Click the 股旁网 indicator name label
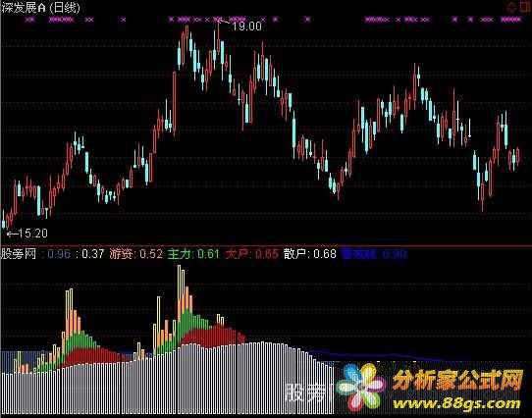Image resolution: width=532 pixels, height=418 pixels. coord(19,254)
